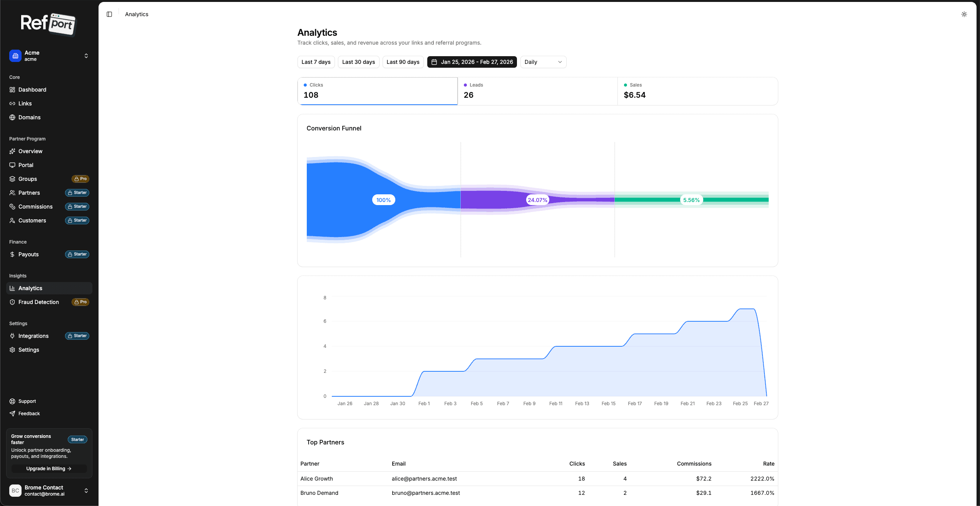This screenshot has width=980, height=506.
Task: Select the Links sidebar icon
Action: (12, 103)
